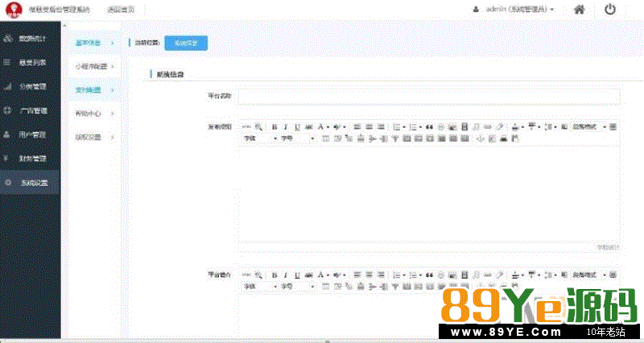Click the 字数统计 word count text
The height and width of the screenshot is (343, 644).
pyautogui.click(x=609, y=247)
